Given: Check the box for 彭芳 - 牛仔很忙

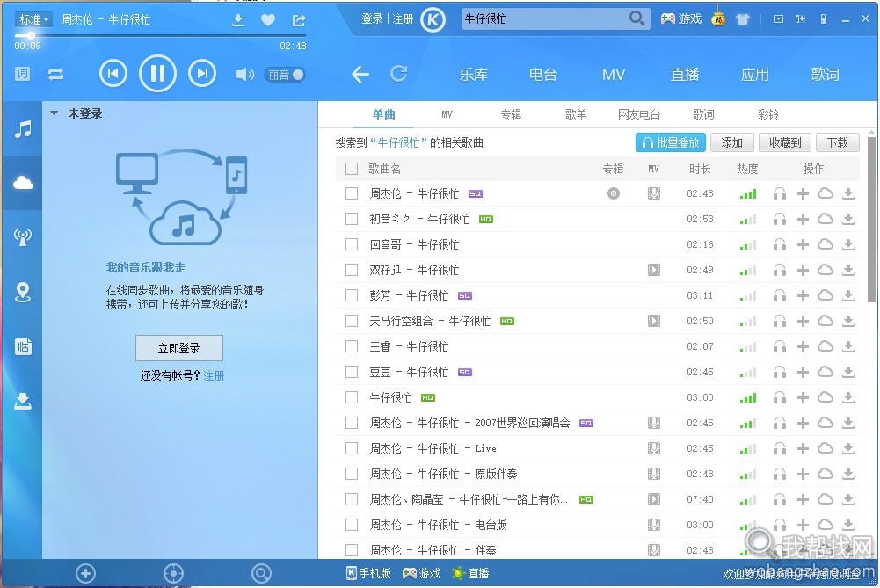Looking at the screenshot, I should pyautogui.click(x=352, y=295).
